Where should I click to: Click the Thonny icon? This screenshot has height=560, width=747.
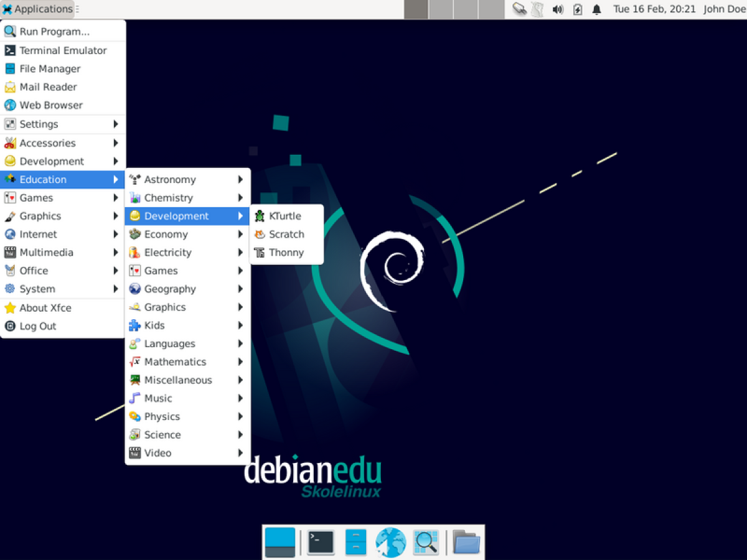click(x=260, y=253)
